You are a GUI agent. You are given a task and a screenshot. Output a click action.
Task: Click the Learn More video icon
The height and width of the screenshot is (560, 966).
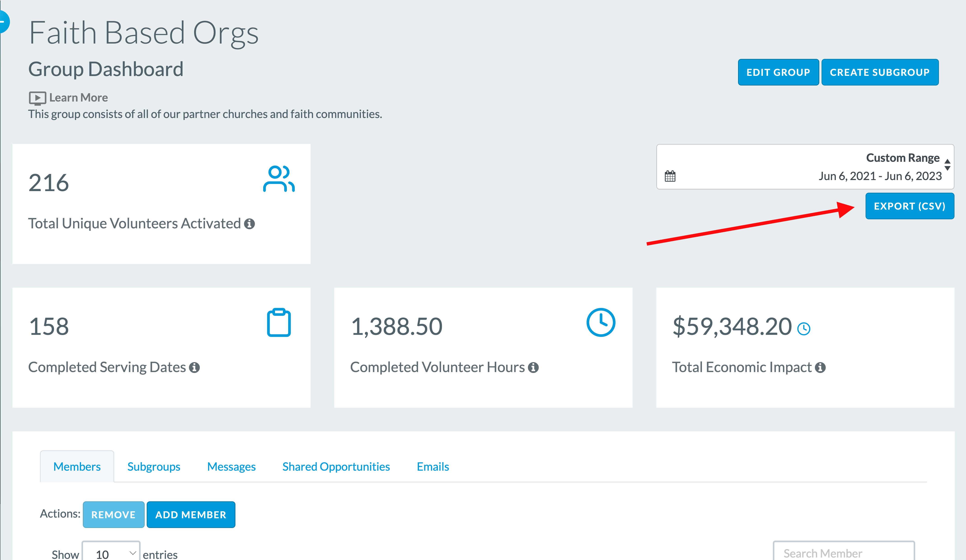[37, 98]
